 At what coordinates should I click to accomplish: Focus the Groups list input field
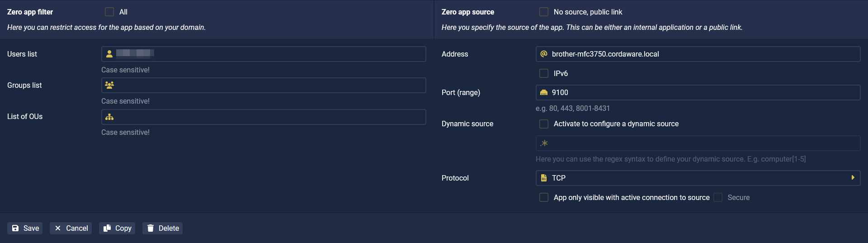tap(264, 85)
